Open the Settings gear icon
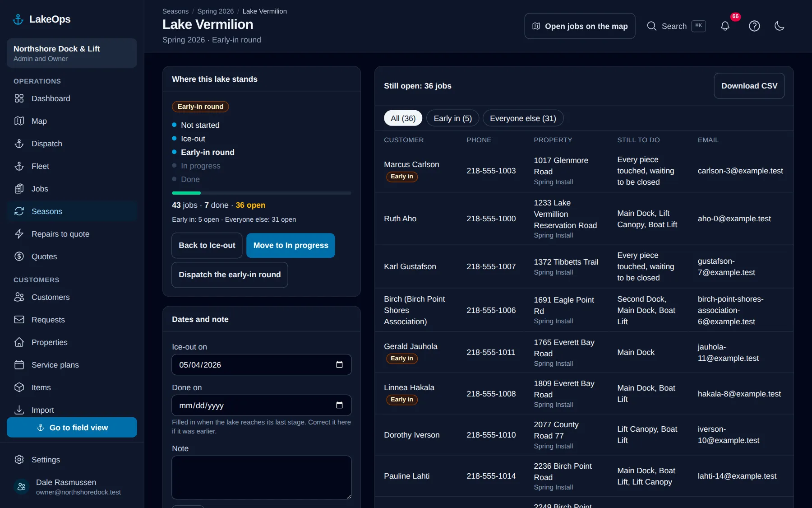 [19, 460]
